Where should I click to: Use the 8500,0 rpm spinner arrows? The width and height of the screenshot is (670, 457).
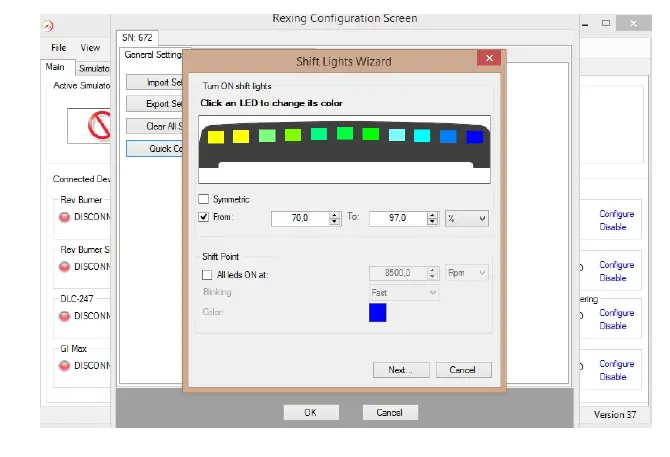coord(432,273)
